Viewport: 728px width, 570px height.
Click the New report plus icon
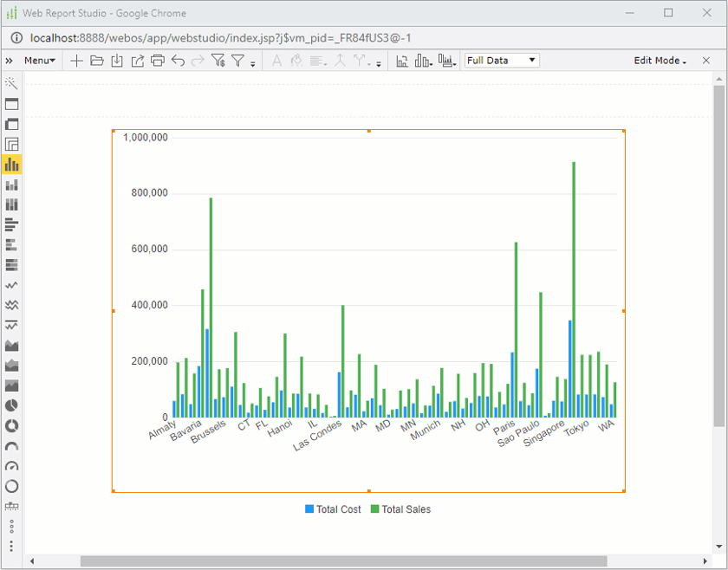77,61
